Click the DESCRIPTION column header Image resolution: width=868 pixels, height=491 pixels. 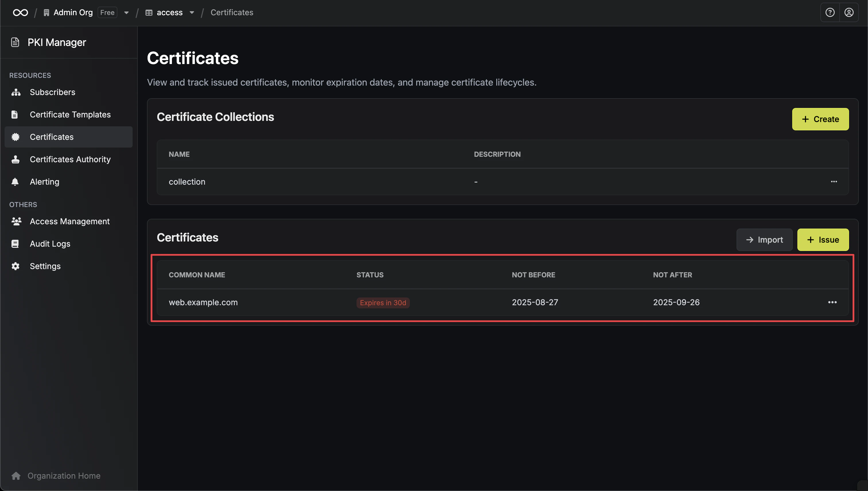497,154
